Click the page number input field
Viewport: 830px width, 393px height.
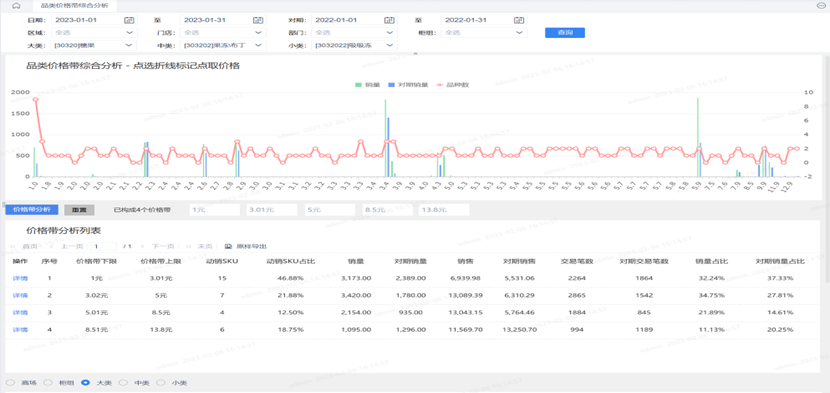(103, 246)
